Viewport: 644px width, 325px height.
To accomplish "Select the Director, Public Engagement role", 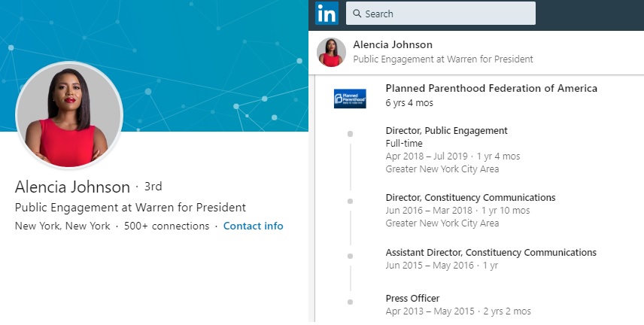I will coord(446,131).
